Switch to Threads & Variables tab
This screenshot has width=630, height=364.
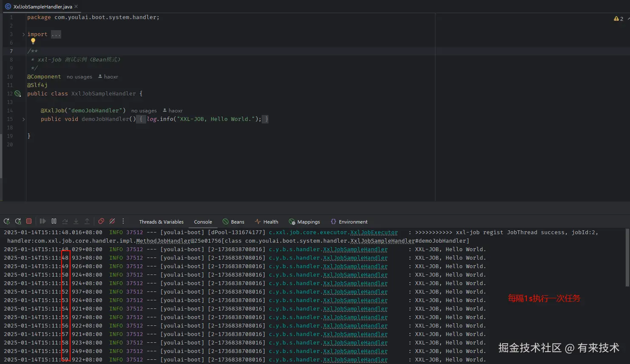point(161,222)
